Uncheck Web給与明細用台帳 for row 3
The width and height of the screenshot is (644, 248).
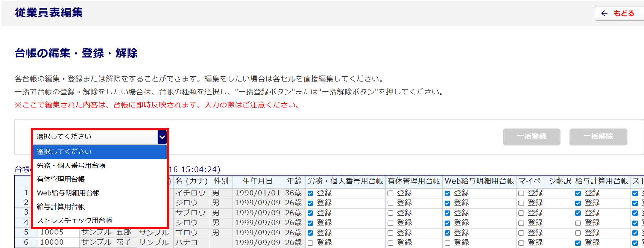447,213
